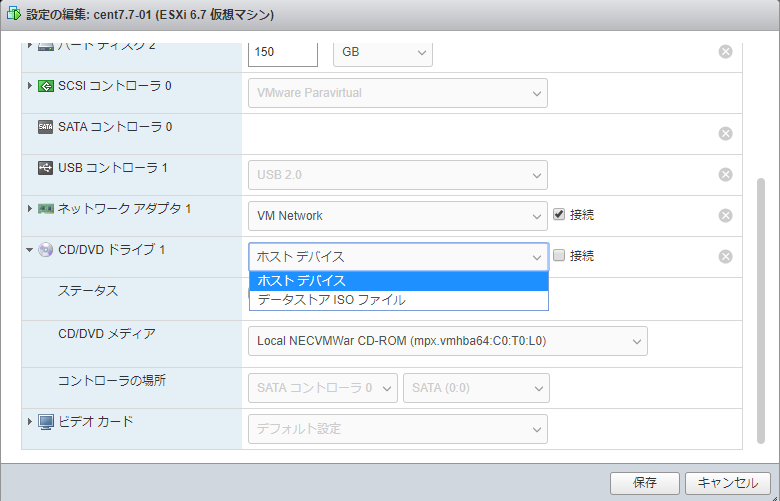Click the ステータス label
This screenshot has width=780, height=501.
point(88,291)
